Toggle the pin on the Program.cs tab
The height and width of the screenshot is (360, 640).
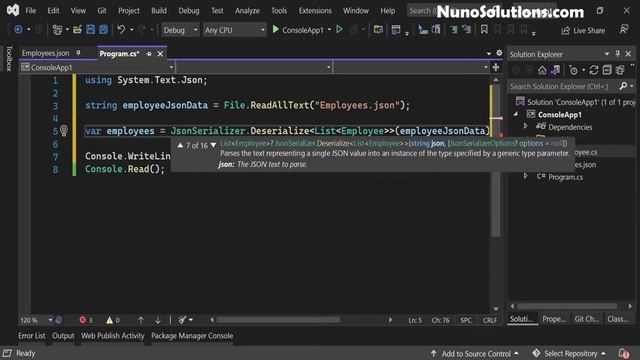[149, 53]
